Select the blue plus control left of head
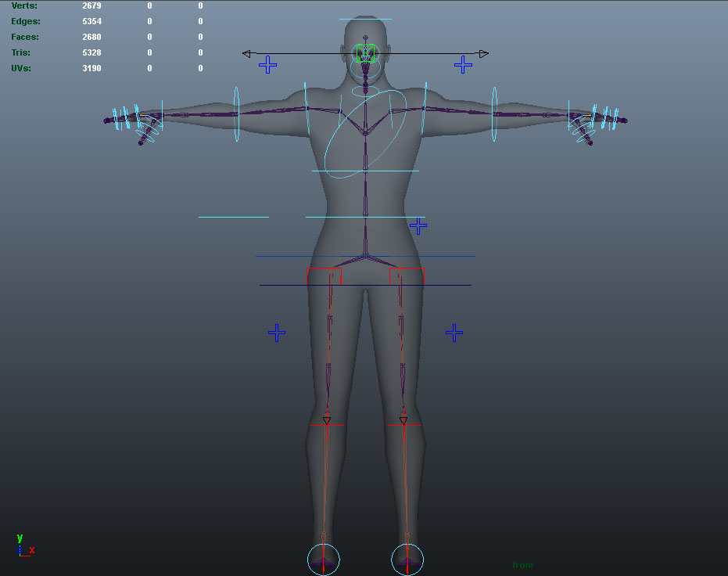 (268, 65)
